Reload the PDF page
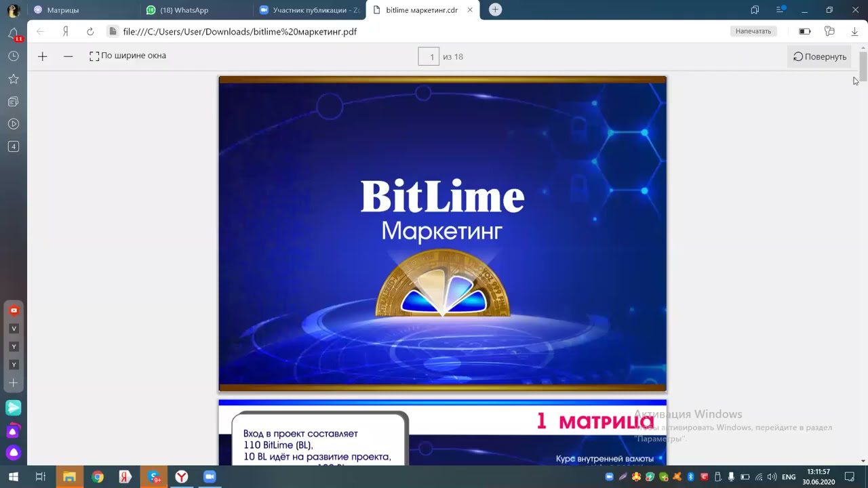Viewport: 868px width, 488px height. click(x=90, y=31)
